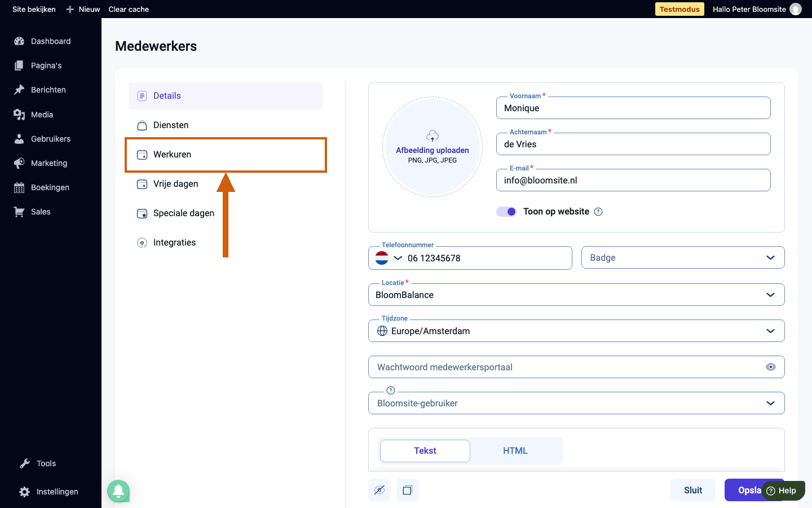Click the duplicate copy icon button
The height and width of the screenshot is (508, 812).
tap(408, 490)
